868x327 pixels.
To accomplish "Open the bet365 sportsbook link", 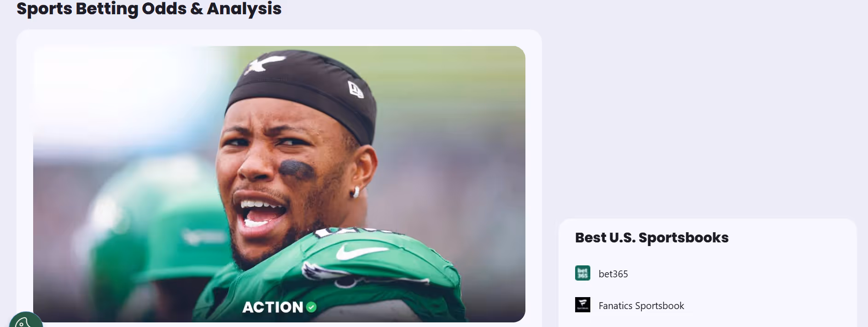I will click(x=613, y=274).
